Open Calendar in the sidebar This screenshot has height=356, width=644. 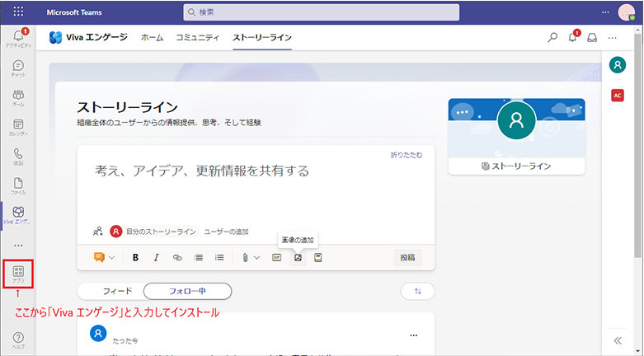tap(18, 127)
